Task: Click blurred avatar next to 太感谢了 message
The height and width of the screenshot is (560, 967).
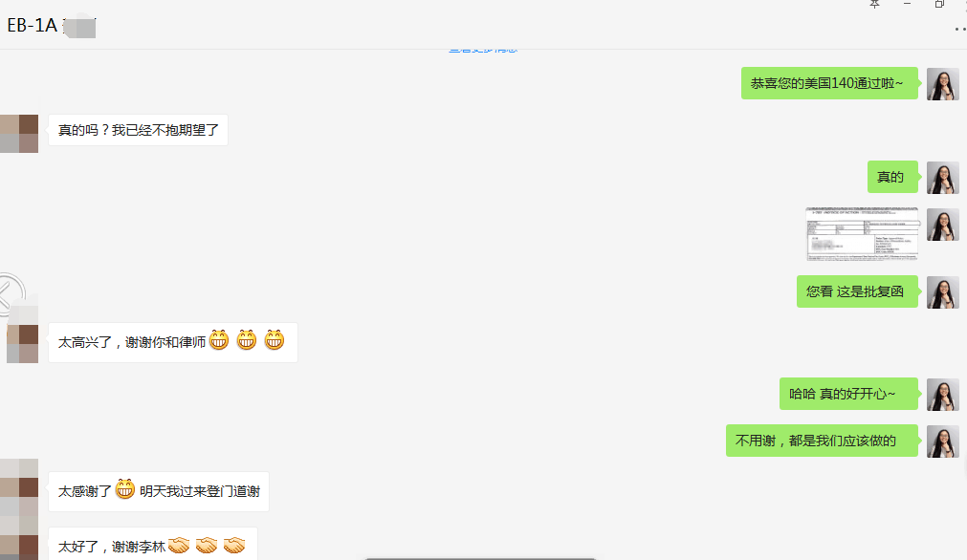Action: click(x=19, y=491)
